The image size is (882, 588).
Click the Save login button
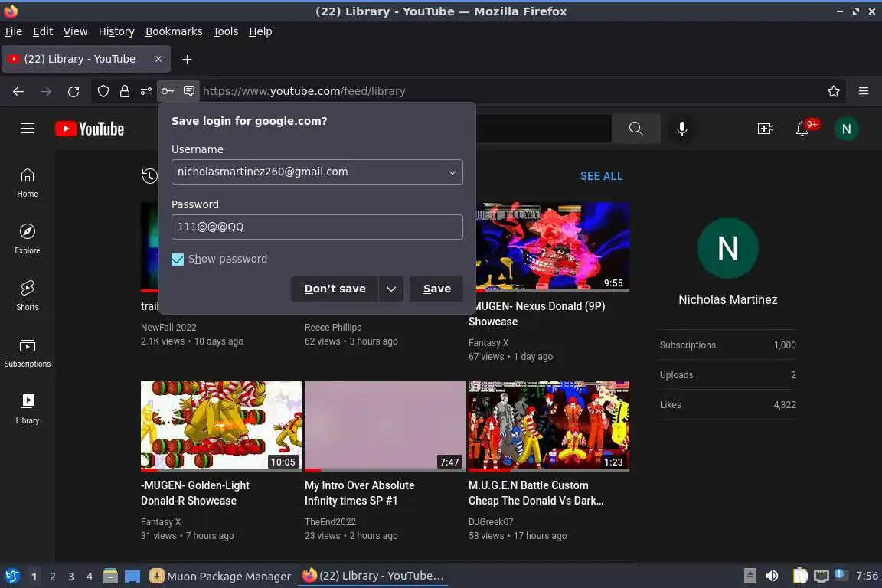point(436,289)
